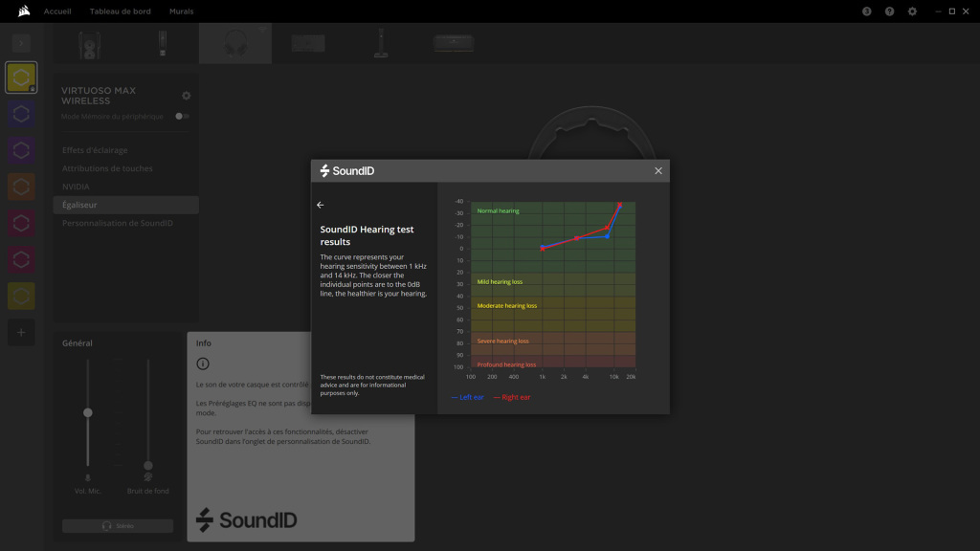Viewport: 980px width, 551px height.
Task: Open Effets d'éclairage section
Action: (x=95, y=150)
